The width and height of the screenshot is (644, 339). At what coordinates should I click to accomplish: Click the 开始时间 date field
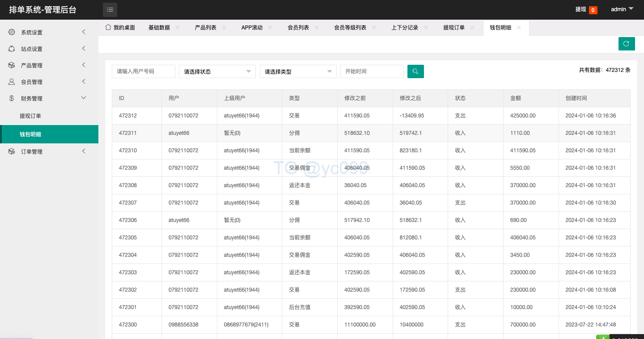(x=372, y=71)
